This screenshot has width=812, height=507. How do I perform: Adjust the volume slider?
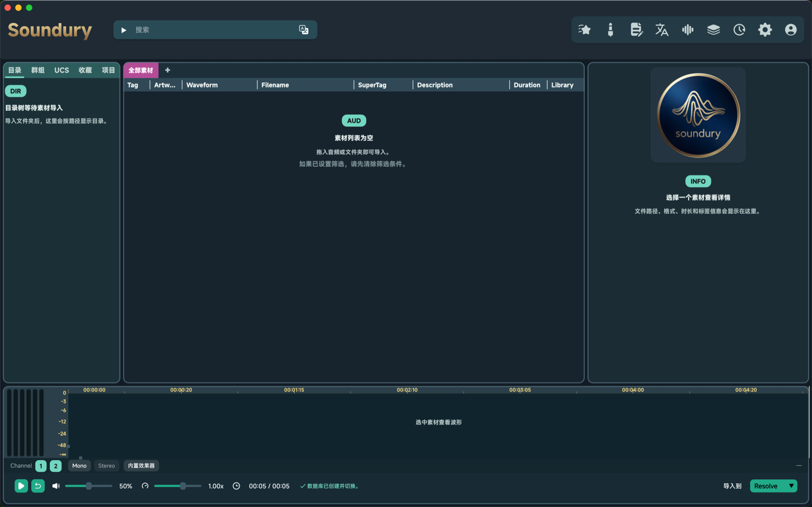pyautogui.click(x=88, y=486)
